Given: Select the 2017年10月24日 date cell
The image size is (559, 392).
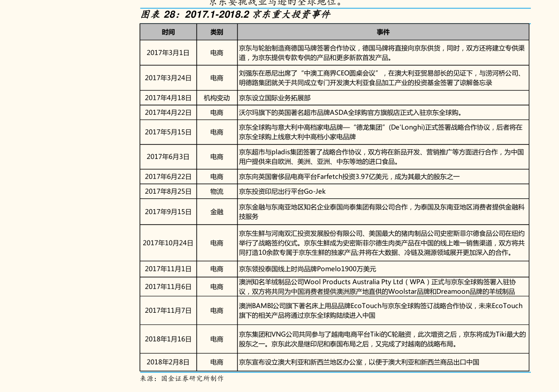Looking at the screenshot, I should pos(168,243).
